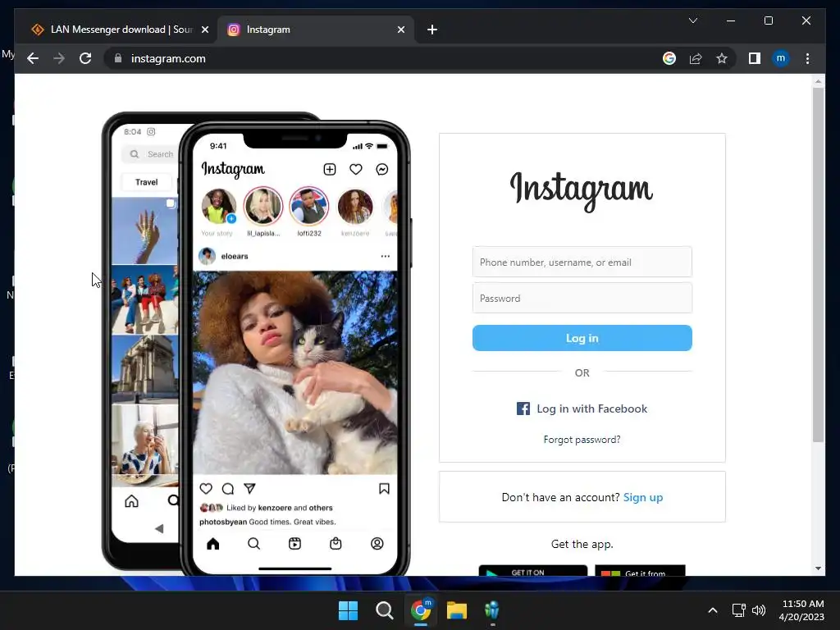Focus the Password field

[582, 298]
